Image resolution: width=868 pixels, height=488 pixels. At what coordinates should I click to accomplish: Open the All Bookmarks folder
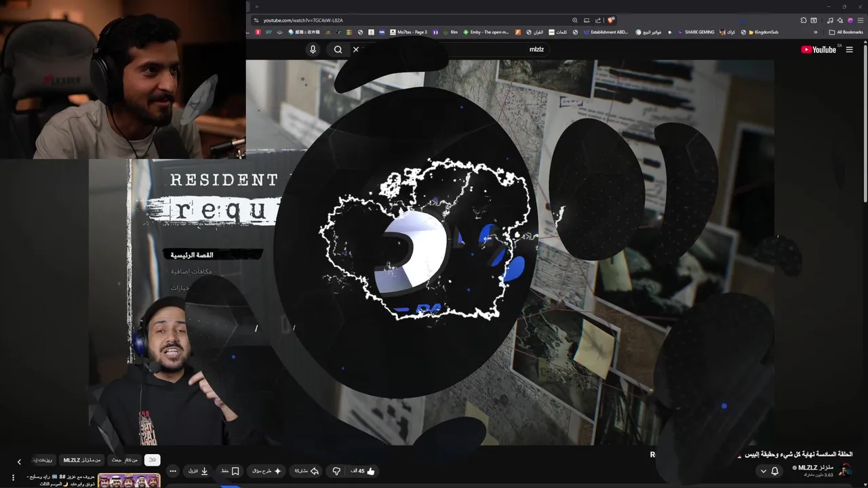pos(846,32)
